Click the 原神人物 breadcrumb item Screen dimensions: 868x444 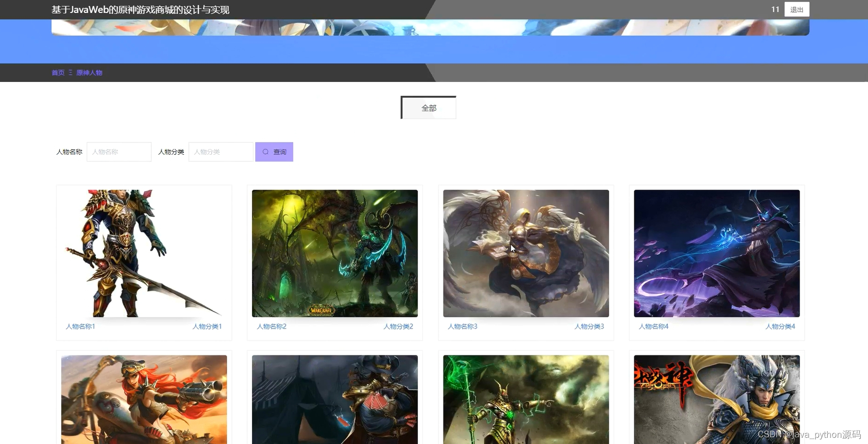pos(89,73)
